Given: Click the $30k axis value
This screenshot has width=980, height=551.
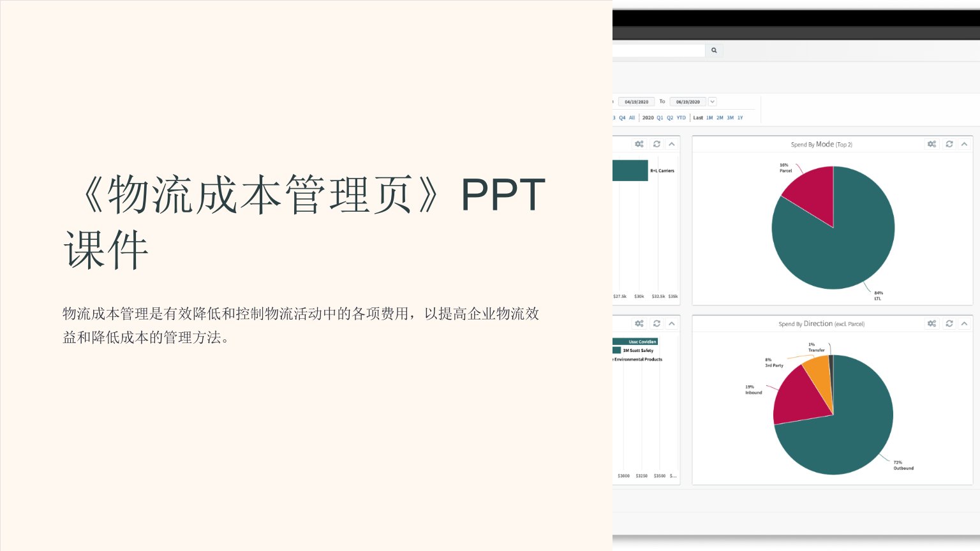Looking at the screenshot, I should click(x=639, y=297).
